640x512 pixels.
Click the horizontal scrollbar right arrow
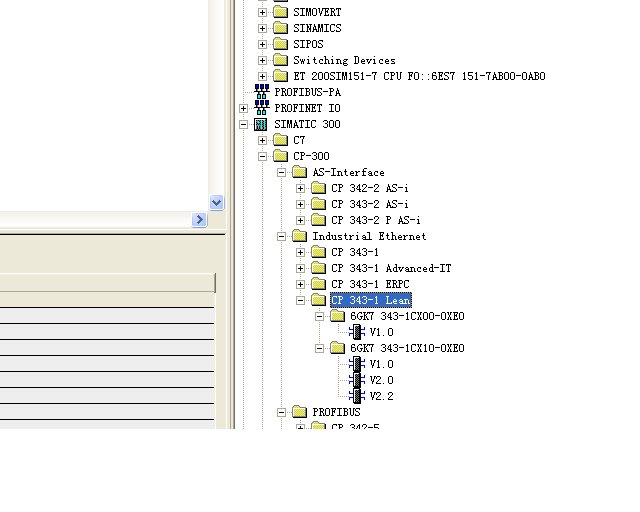click(199, 220)
